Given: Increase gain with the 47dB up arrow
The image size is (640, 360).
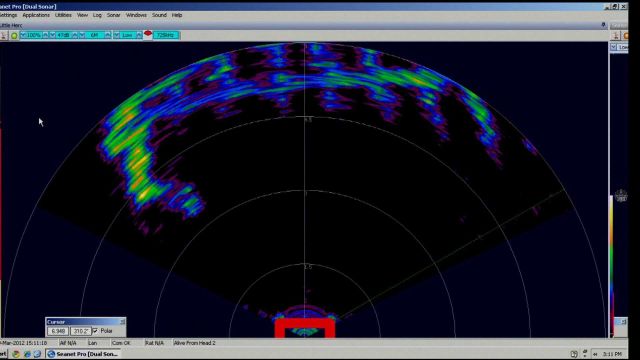Looking at the screenshot, I should pyautogui.click(x=75, y=36).
